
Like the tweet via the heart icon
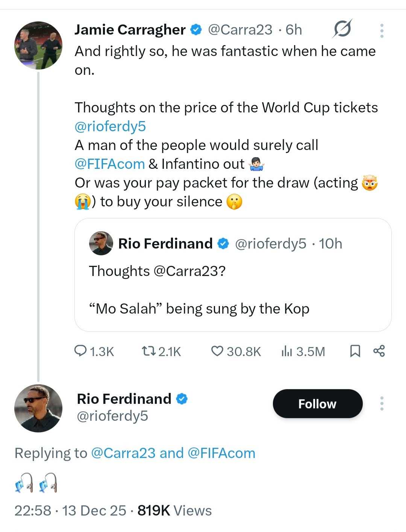tap(217, 351)
